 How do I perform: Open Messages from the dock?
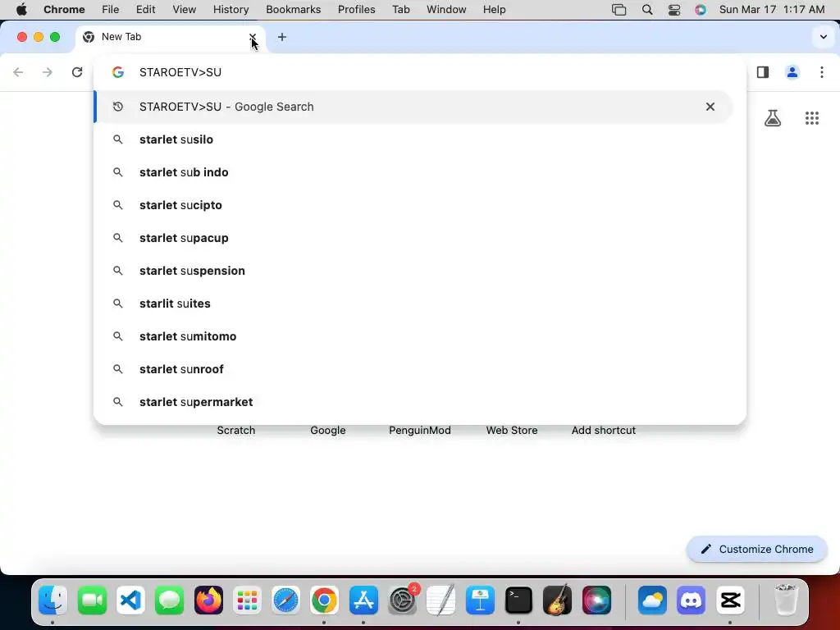click(170, 600)
